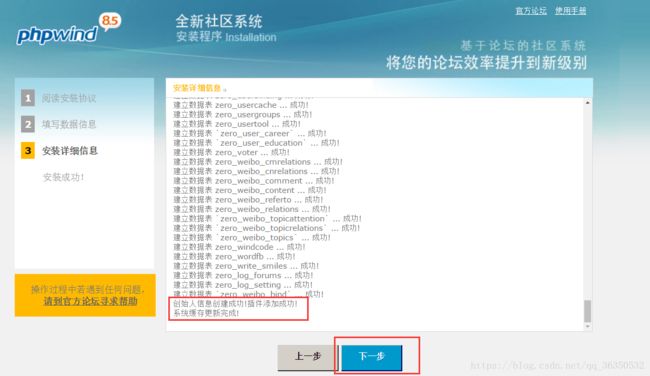Click the 安装程序 Installation subtitle
The height and width of the screenshot is (376, 650).
226,37
